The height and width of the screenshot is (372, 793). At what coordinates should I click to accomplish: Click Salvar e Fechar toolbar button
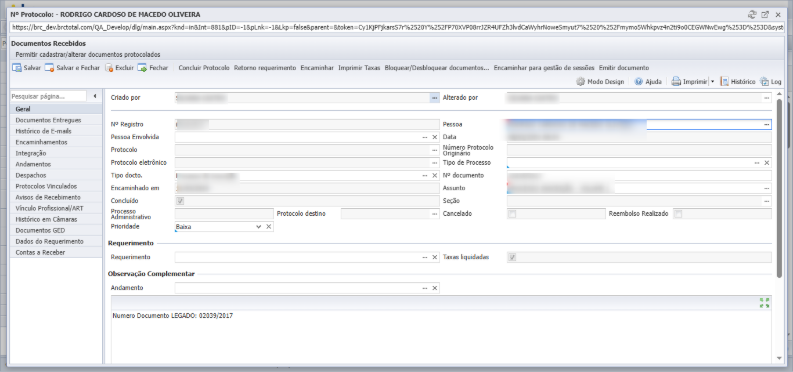pos(72,68)
